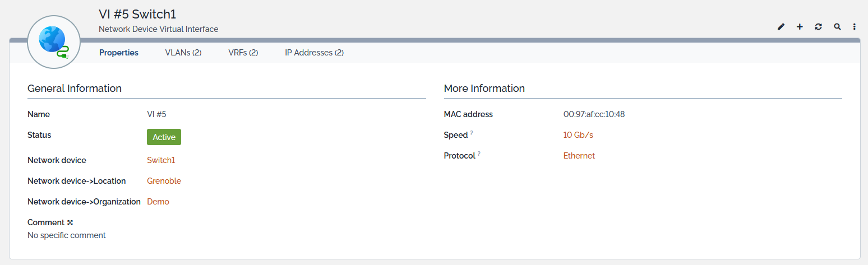Click the green Active status badge
Viewport: 868px width, 265px height.
164,137
